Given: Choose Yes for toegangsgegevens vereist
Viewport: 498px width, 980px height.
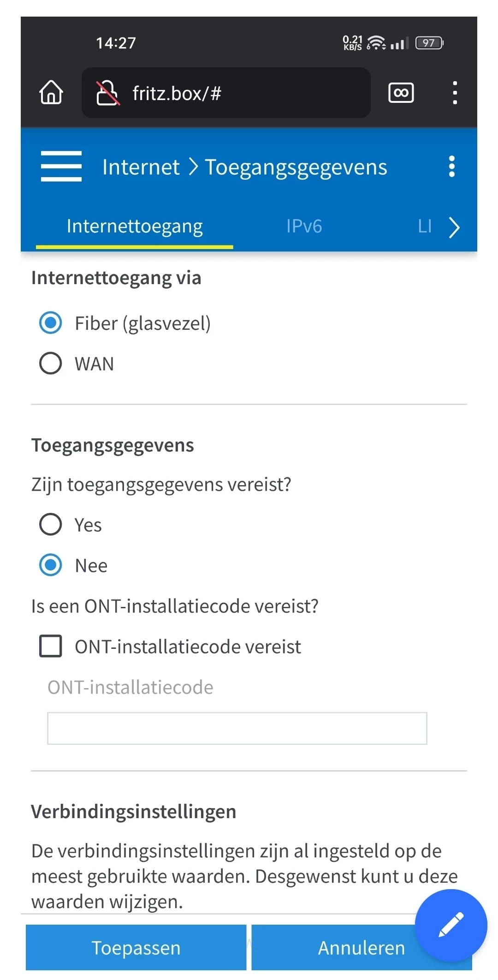Looking at the screenshot, I should click(x=51, y=524).
